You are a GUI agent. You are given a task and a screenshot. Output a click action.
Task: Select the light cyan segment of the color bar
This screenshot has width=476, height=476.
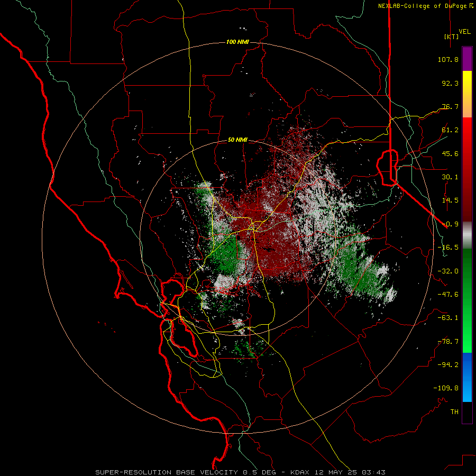click(467, 390)
